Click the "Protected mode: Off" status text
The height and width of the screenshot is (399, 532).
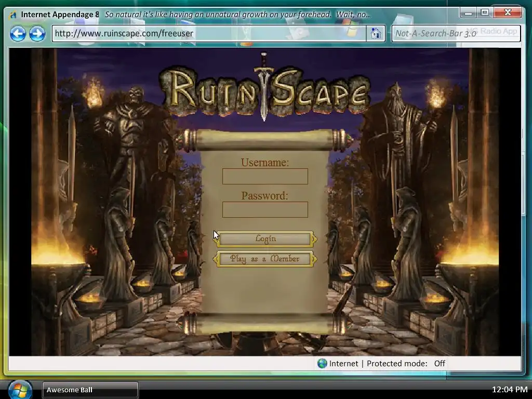(406, 363)
